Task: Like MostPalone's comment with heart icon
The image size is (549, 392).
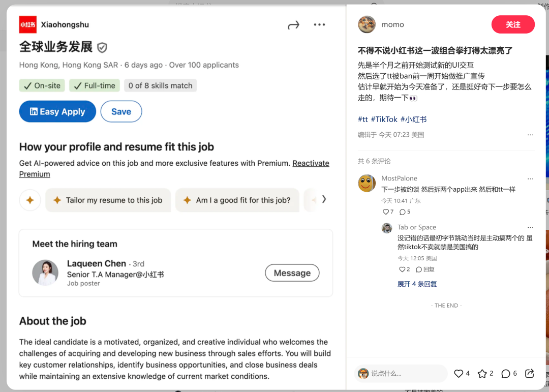Action: point(386,212)
